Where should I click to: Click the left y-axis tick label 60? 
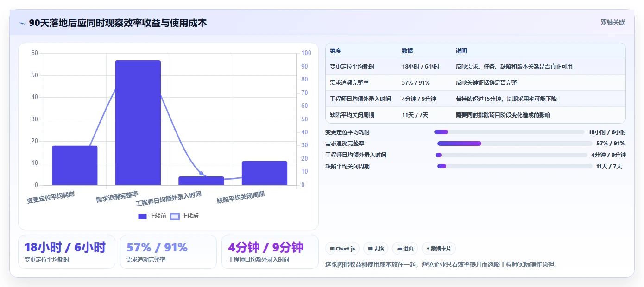click(35, 53)
